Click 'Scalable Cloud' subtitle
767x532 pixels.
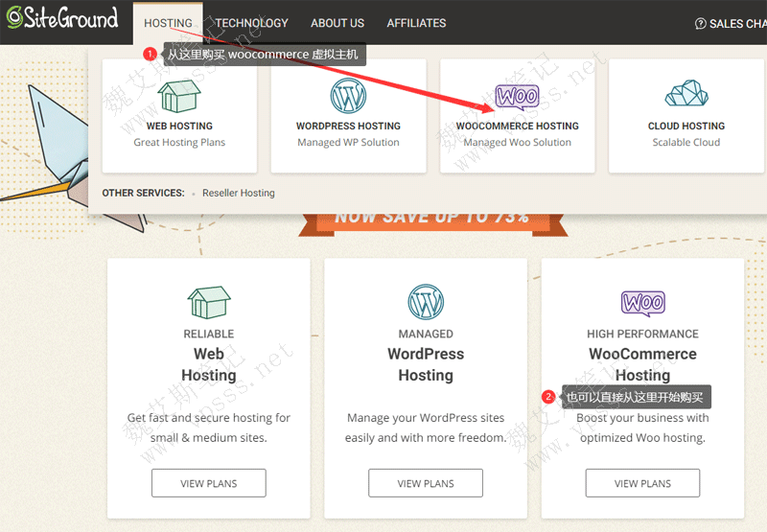point(686,142)
